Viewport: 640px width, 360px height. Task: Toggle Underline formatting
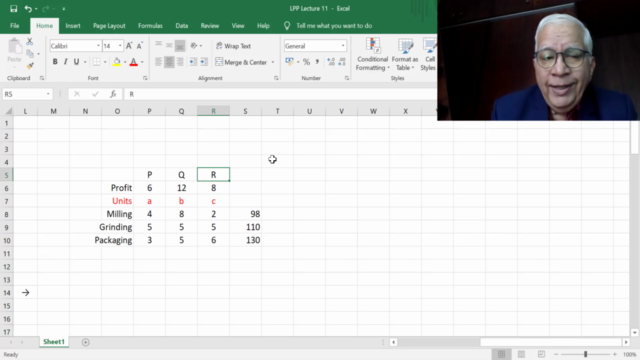[x=76, y=62]
